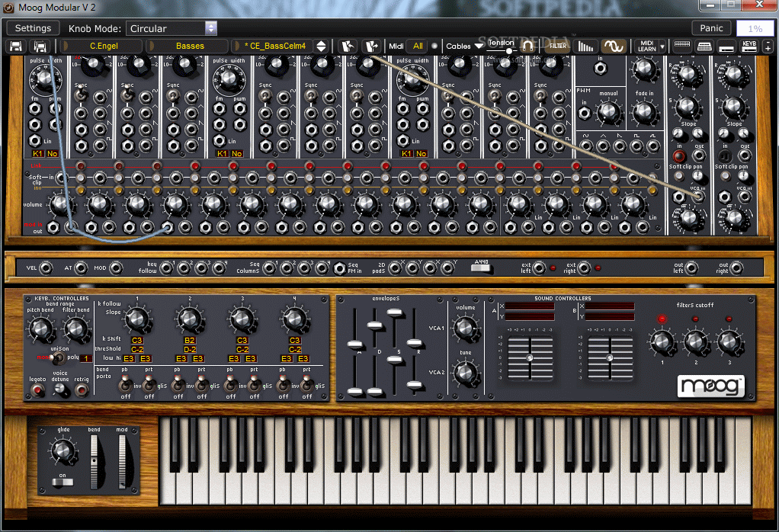Click the 1% CPU usage field
779x532 pixels.
coord(755,28)
